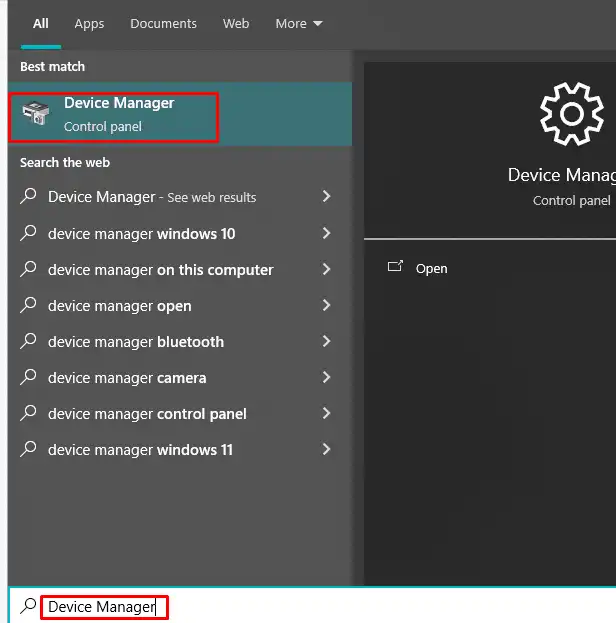Select 'device manager on this computer' suggestion
Viewport: 616px width, 623px height.
pyautogui.click(x=160, y=269)
